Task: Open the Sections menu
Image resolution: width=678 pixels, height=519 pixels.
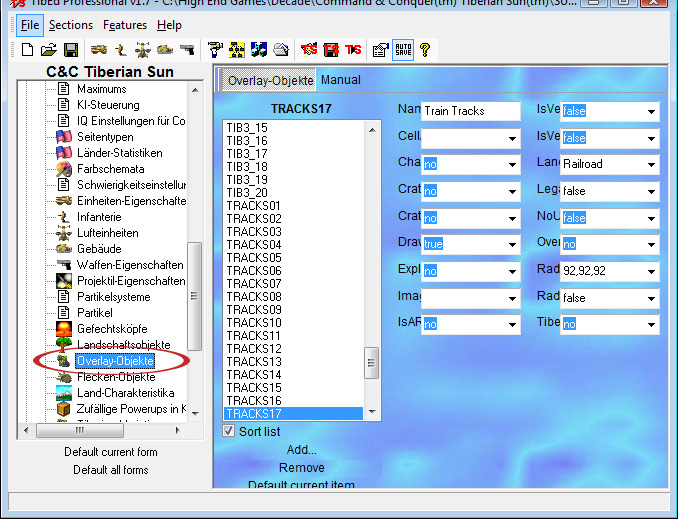Action: 71,25
